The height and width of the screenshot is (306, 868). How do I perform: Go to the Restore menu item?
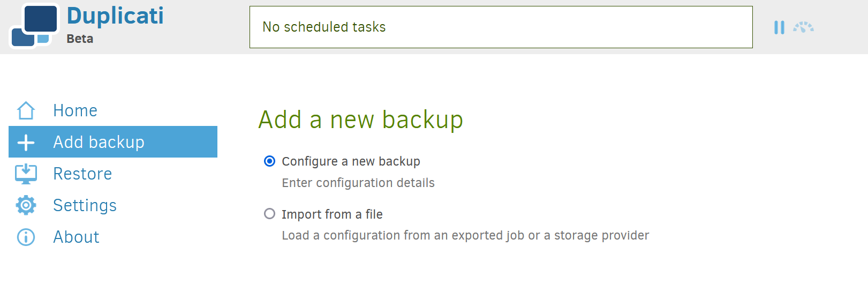[82, 174]
